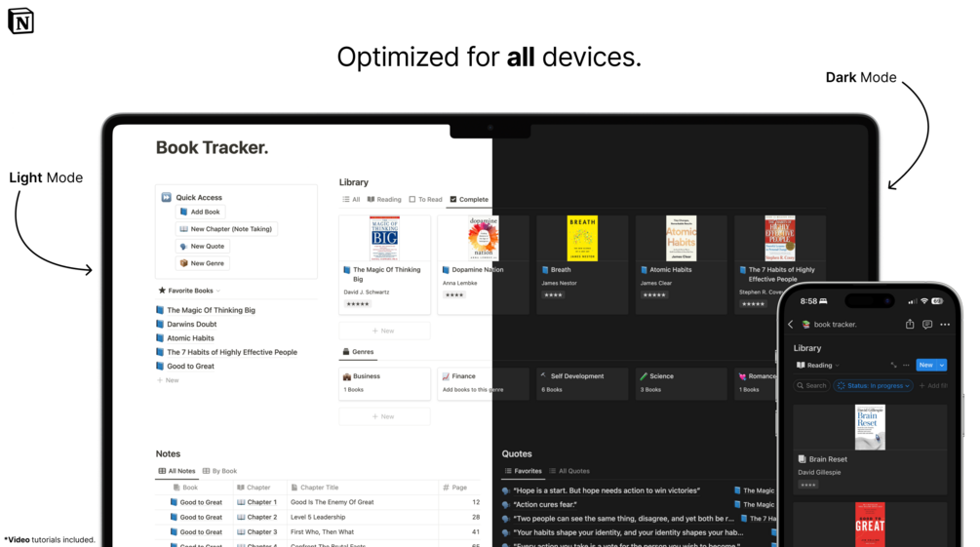The height and width of the screenshot is (547, 980).
Task: Click the Atomic Habits book cover
Action: [x=681, y=238]
